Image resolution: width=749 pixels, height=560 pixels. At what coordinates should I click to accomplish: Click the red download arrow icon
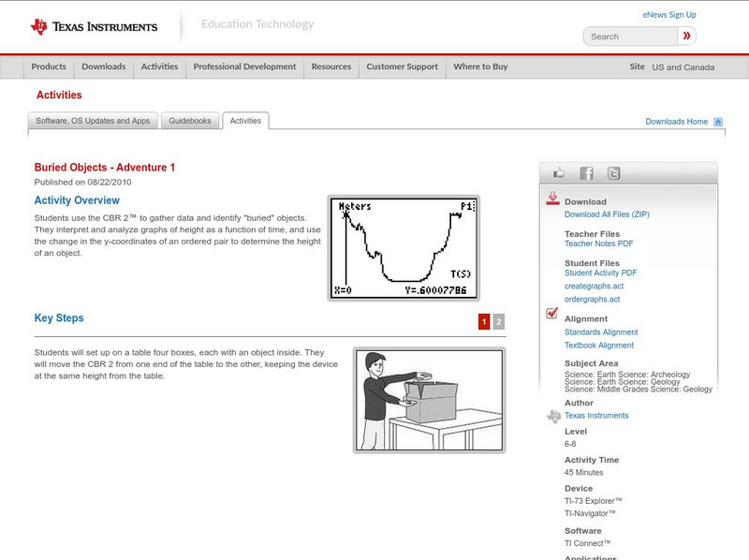(552, 199)
